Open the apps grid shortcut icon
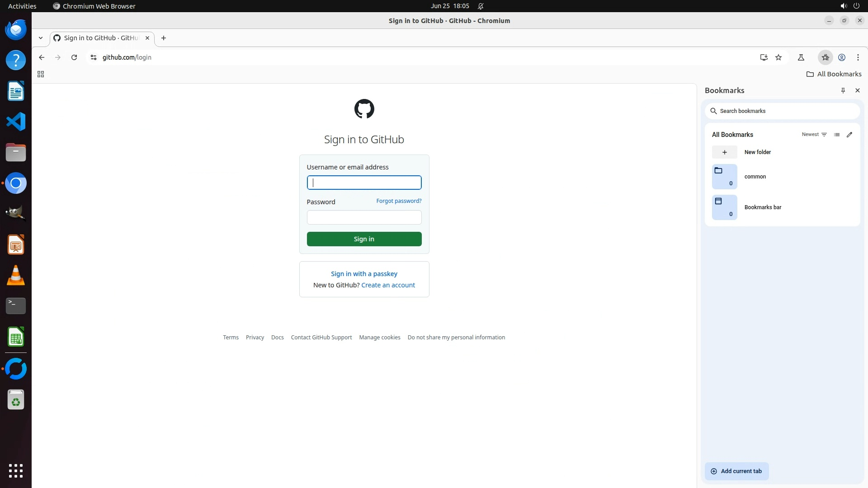This screenshot has height=488, width=868. point(41,74)
